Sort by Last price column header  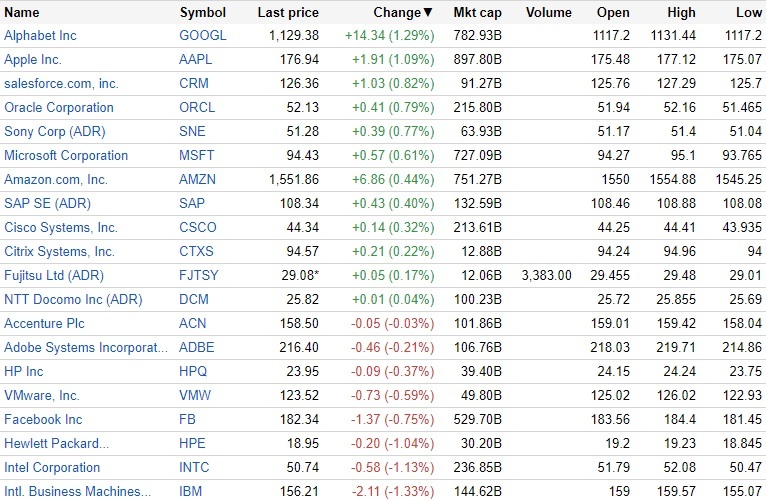tap(288, 13)
